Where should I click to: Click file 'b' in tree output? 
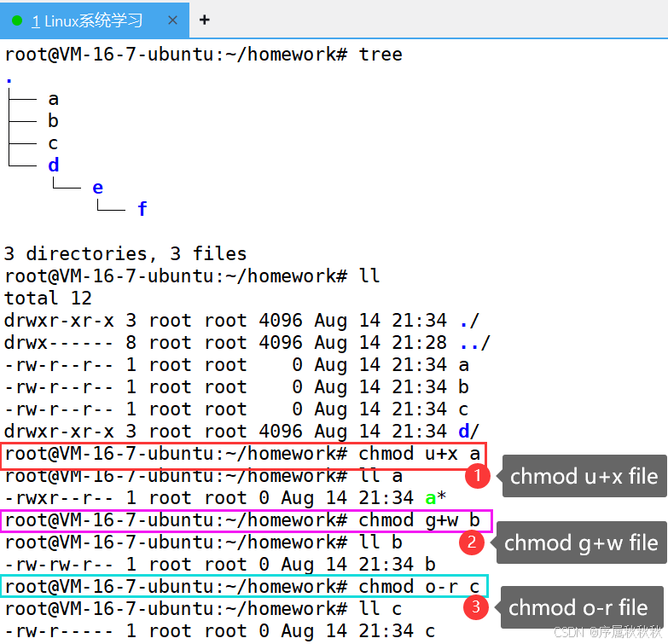tap(53, 121)
